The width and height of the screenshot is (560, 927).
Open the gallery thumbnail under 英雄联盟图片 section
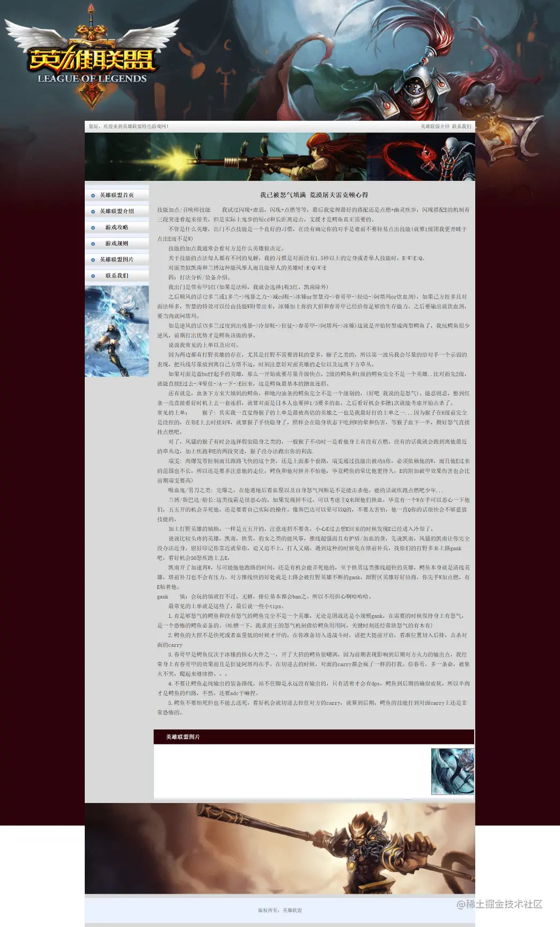tap(453, 771)
